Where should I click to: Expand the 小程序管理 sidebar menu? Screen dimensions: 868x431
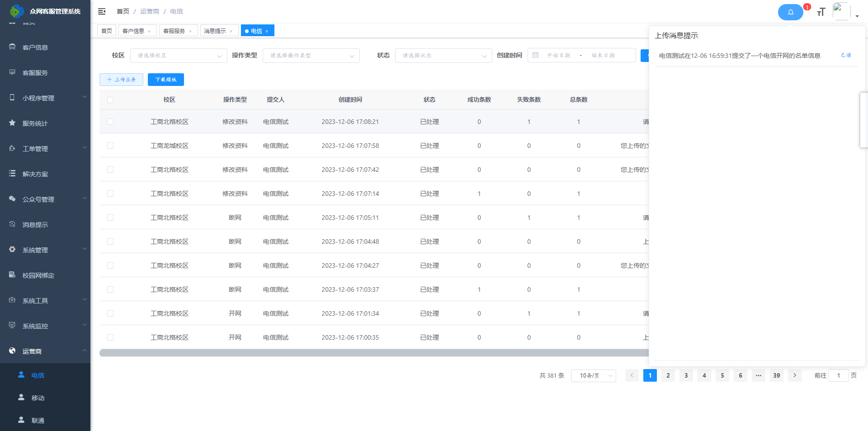(84, 97)
